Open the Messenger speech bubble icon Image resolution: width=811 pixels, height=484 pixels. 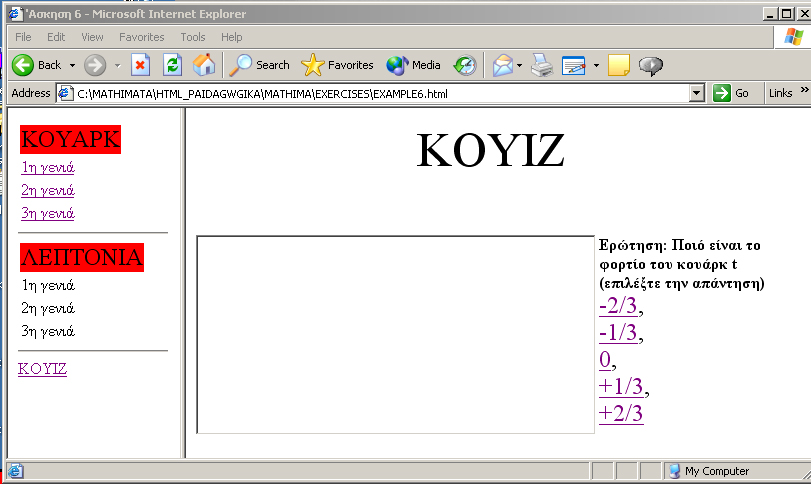(651, 65)
